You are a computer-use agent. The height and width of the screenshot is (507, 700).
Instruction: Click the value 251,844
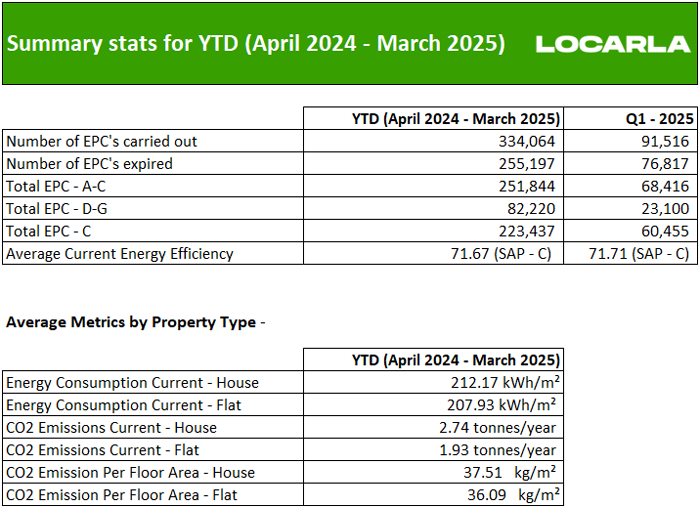[527, 186]
